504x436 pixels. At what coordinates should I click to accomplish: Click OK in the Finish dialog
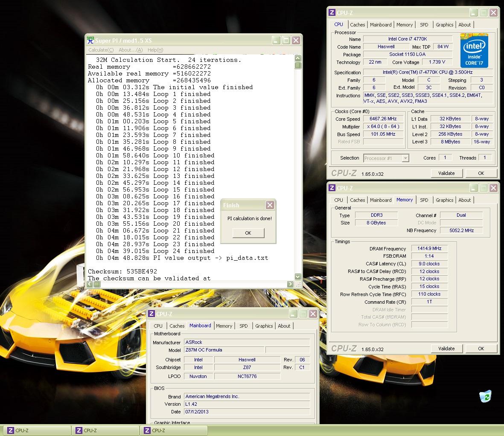(x=248, y=233)
